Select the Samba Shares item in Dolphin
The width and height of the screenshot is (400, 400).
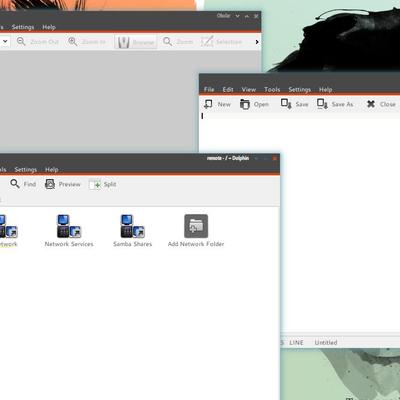[x=132, y=231]
